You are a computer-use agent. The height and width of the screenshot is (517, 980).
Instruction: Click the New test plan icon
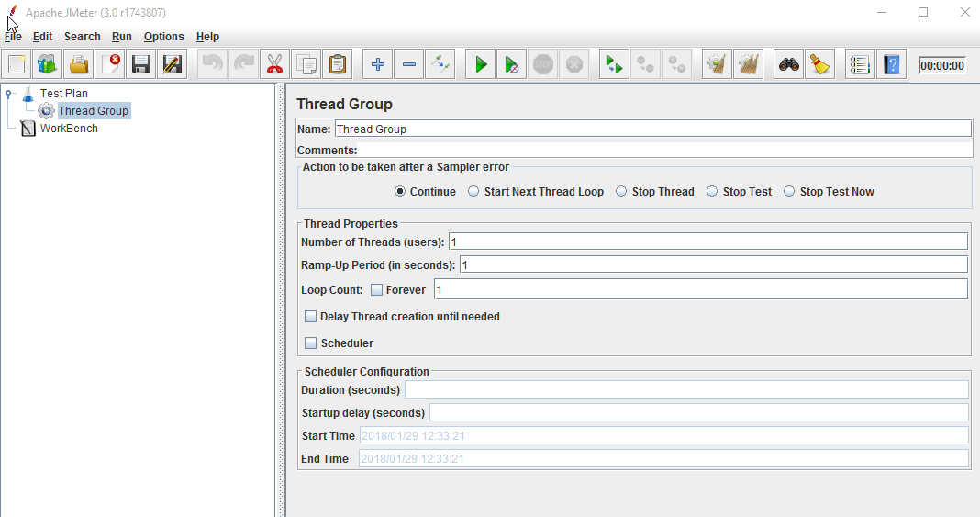pyautogui.click(x=17, y=64)
